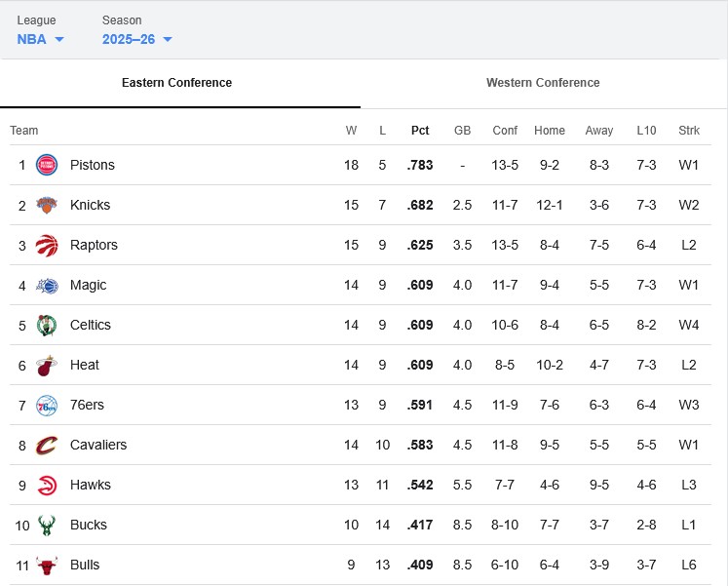Click the 76ers team logo

pyautogui.click(x=47, y=406)
